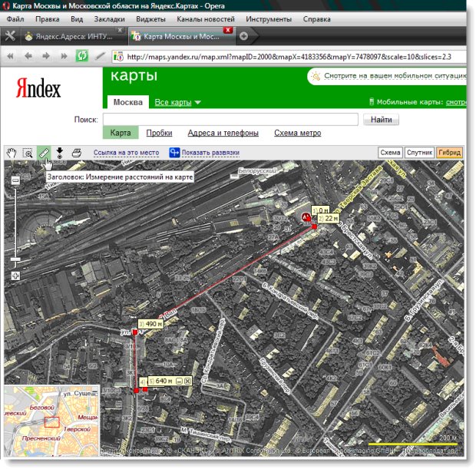Open the Файл menu

click(x=15, y=19)
